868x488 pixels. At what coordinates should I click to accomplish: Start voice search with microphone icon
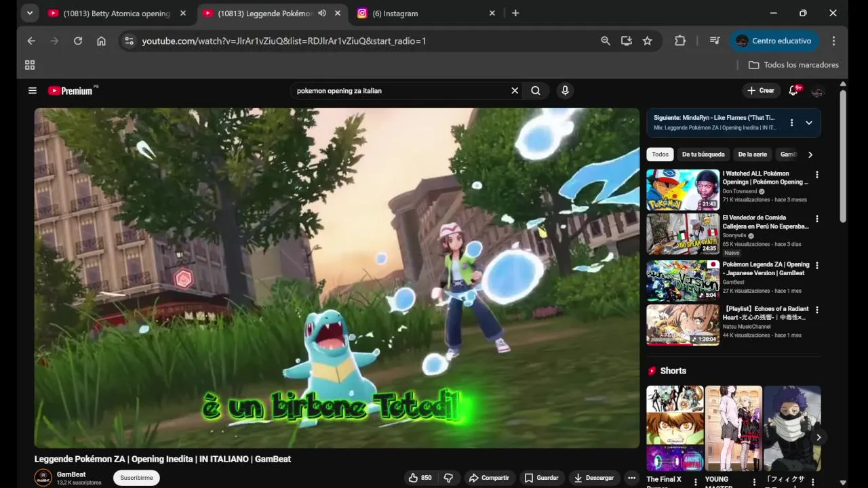pyautogui.click(x=565, y=91)
